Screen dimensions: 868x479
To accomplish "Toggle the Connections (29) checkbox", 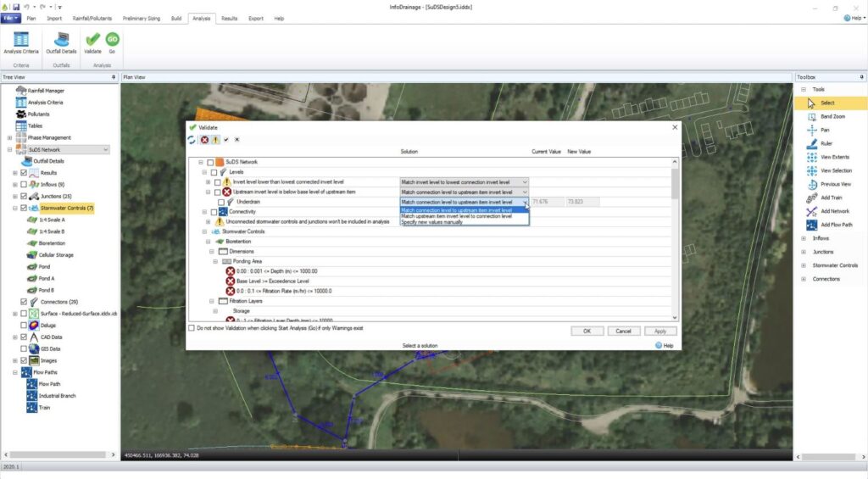I will pyautogui.click(x=24, y=302).
